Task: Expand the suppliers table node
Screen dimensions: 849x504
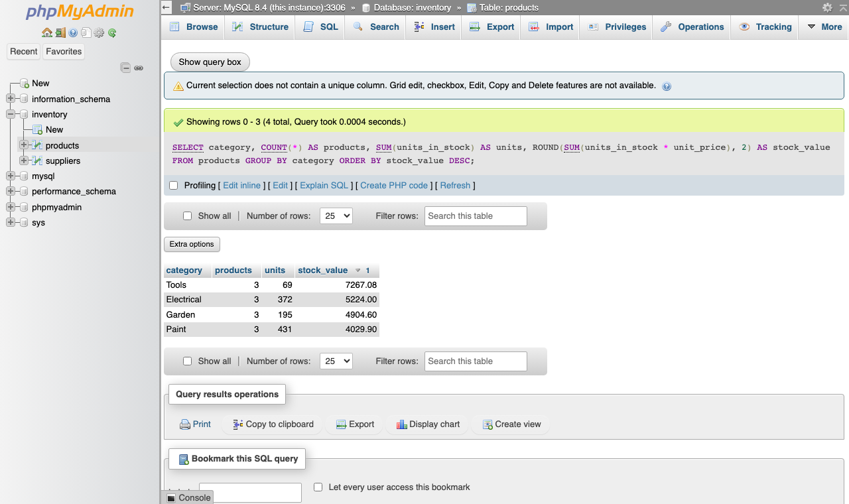Action: [x=24, y=160]
